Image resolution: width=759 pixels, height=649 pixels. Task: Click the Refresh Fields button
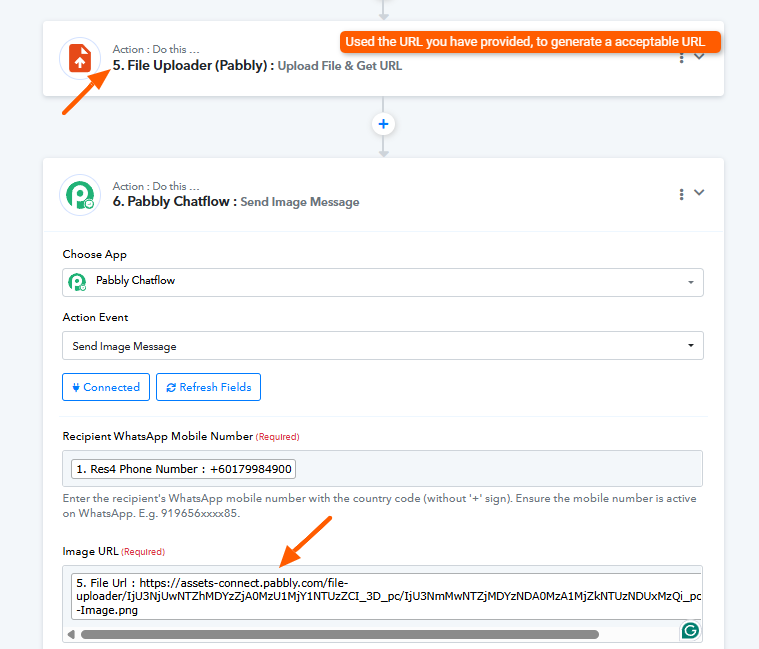[208, 388]
